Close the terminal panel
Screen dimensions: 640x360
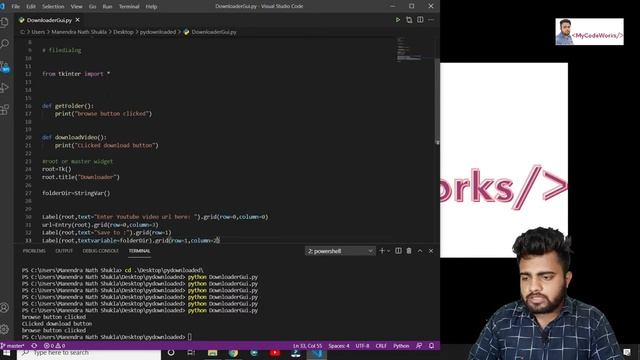pos(431,251)
